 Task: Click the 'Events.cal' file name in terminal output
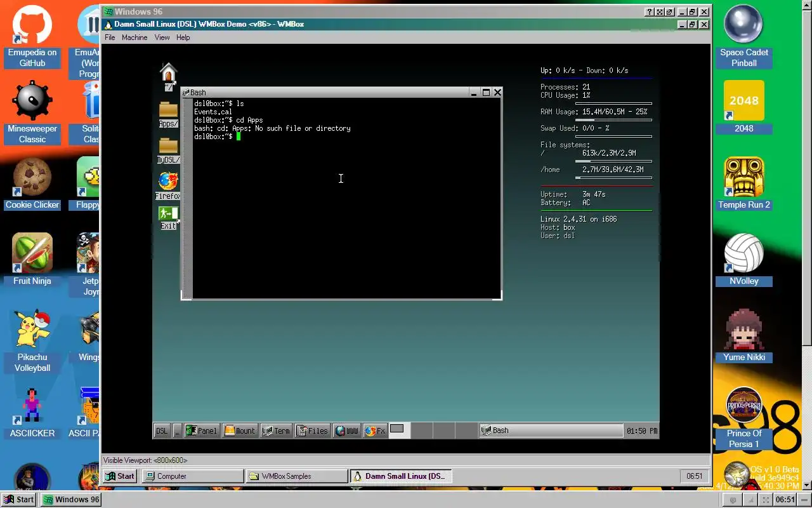pos(213,112)
